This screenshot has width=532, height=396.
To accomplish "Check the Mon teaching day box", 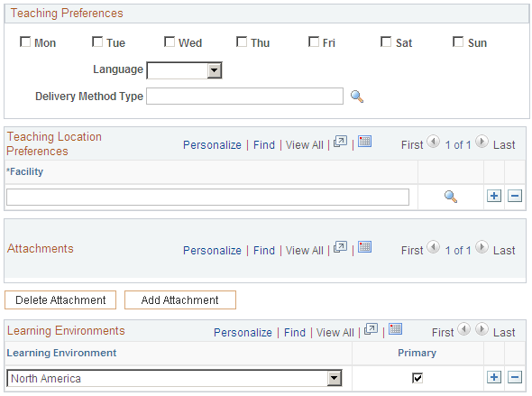I will (25, 41).
